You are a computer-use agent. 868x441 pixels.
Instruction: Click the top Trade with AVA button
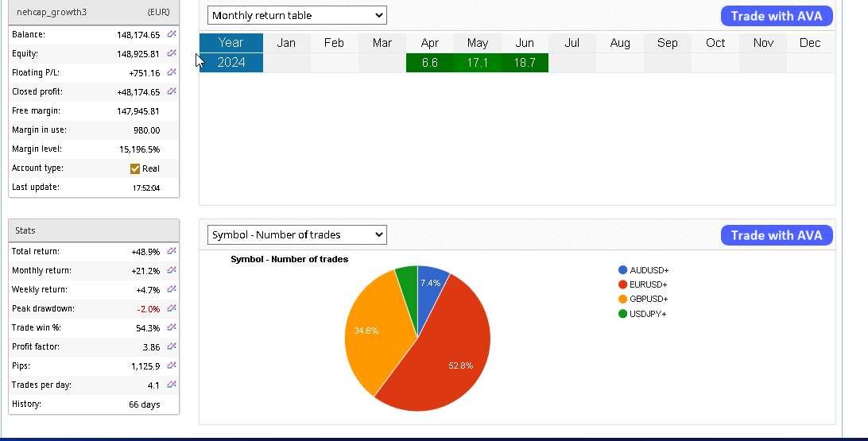click(777, 16)
